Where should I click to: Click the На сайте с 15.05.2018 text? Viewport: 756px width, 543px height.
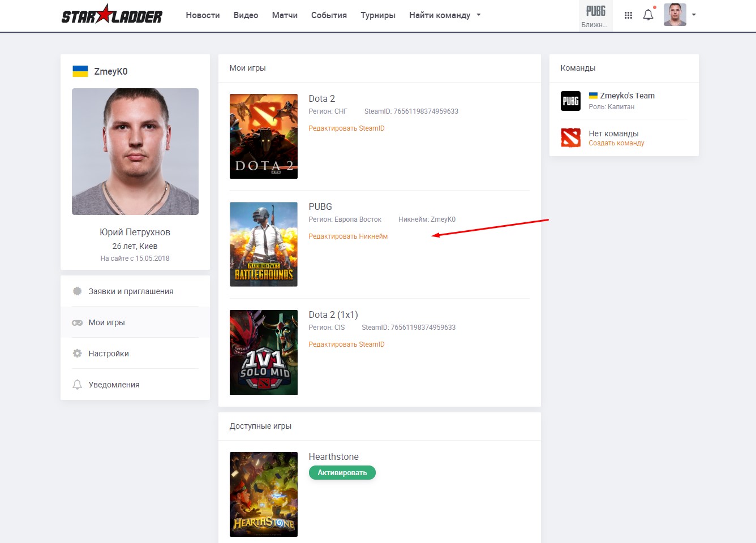[135, 258]
